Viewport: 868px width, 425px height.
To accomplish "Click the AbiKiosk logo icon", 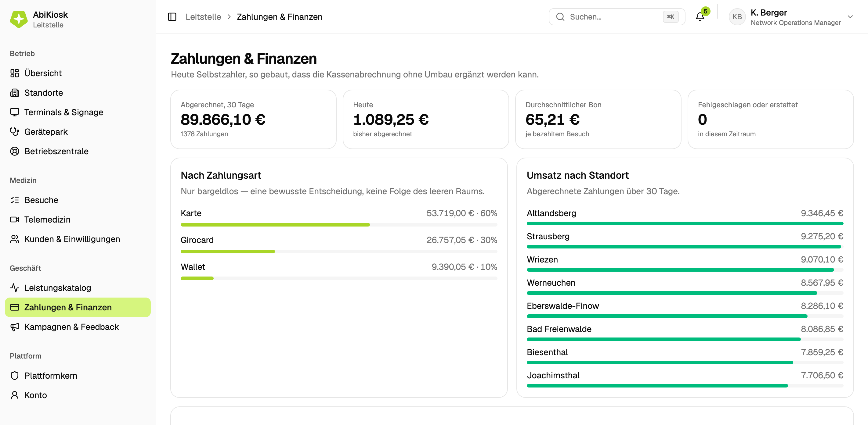I will point(19,19).
